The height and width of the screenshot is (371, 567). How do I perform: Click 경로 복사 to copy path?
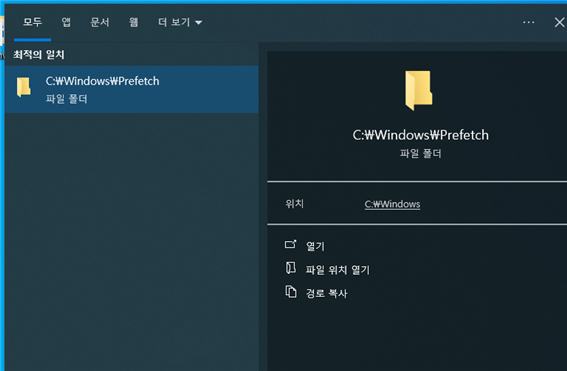pos(327,293)
